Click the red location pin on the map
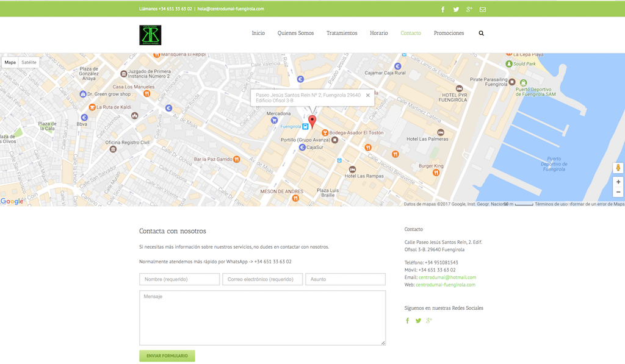 tap(312, 121)
